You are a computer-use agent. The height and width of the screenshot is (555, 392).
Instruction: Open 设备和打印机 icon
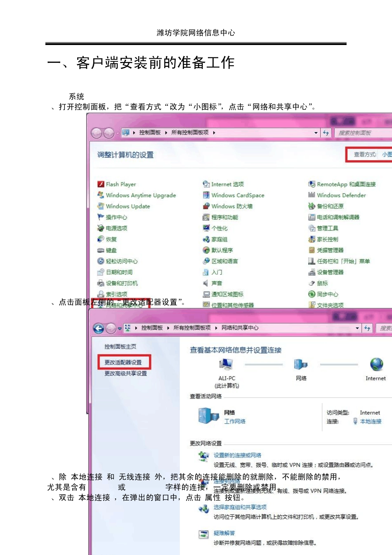point(101,283)
